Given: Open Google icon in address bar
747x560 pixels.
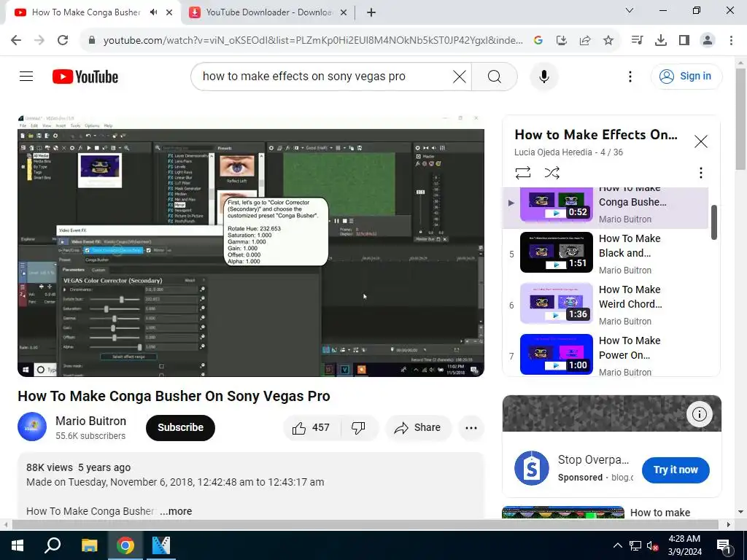Looking at the screenshot, I should pos(538,40).
